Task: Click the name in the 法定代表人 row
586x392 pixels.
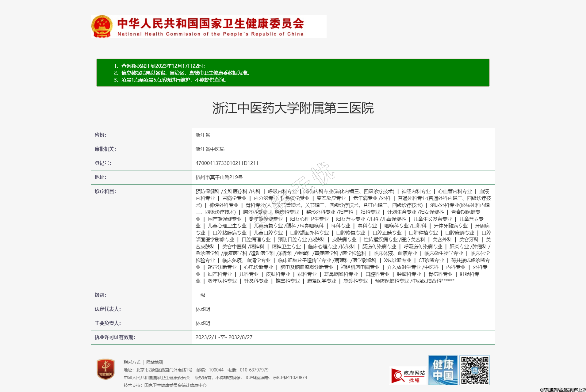Action: tap(203, 309)
